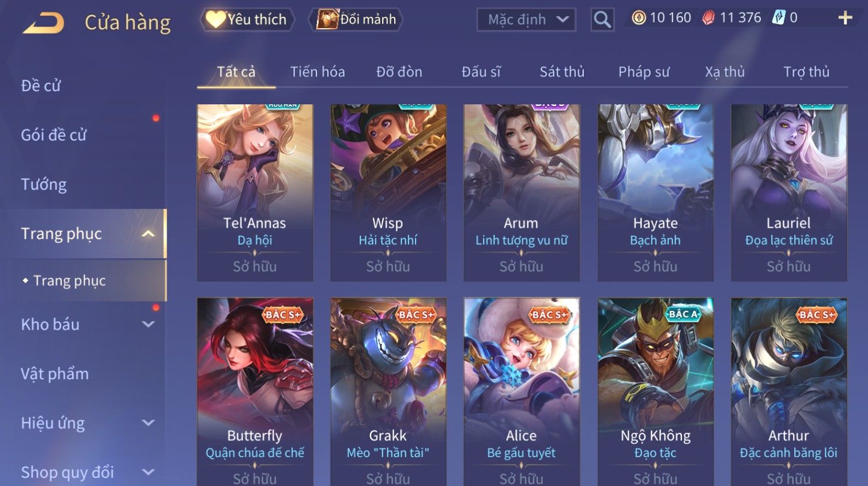Open Đổi mảnh chest exchange
Screen dimensions: 868x486
357,20
